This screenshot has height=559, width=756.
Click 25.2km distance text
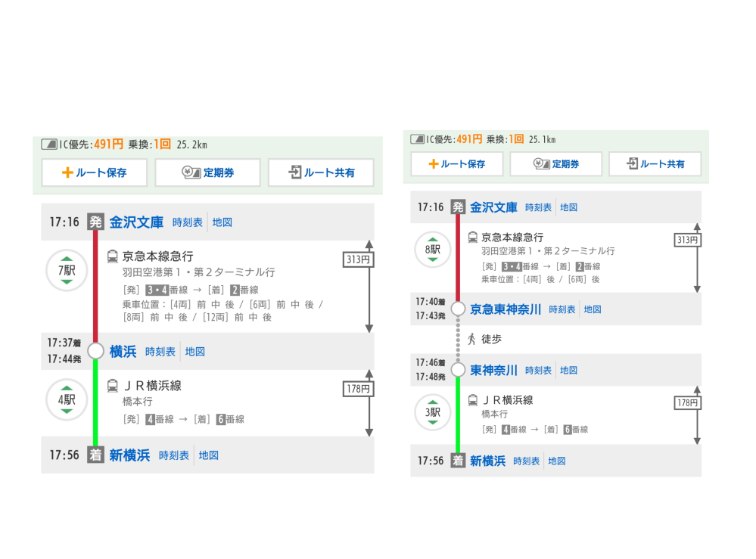click(192, 144)
